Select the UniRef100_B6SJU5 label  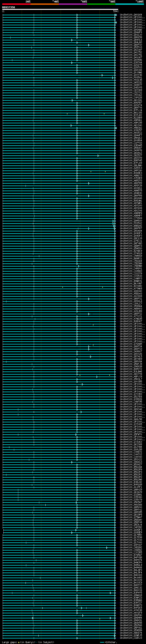[x=131, y=113]
